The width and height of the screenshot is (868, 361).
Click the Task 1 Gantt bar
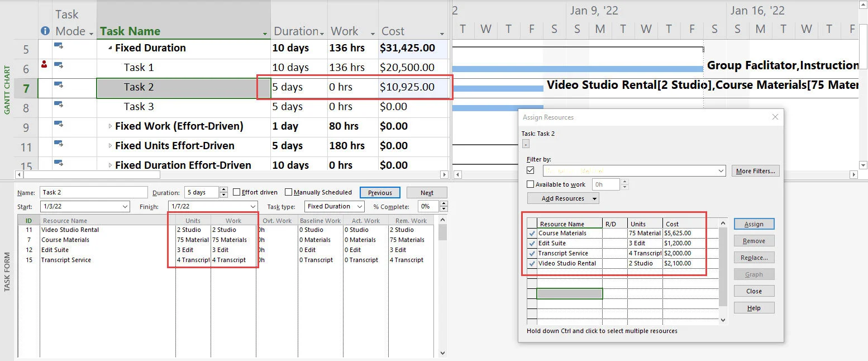pyautogui.click(x=577, y=68)
